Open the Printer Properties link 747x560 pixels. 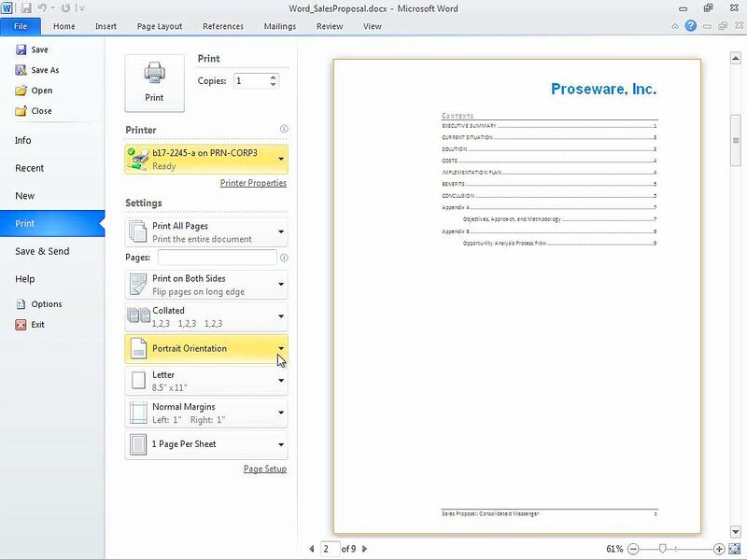[x=253, y=183]
